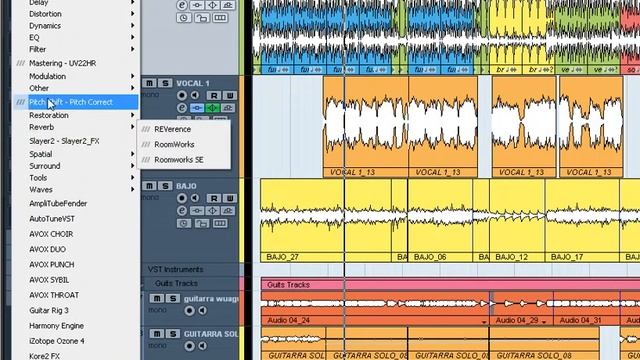Toggle monitor on GUITARRA SOLO track
The image size is (640, 360).
click(x=202, y=346)
